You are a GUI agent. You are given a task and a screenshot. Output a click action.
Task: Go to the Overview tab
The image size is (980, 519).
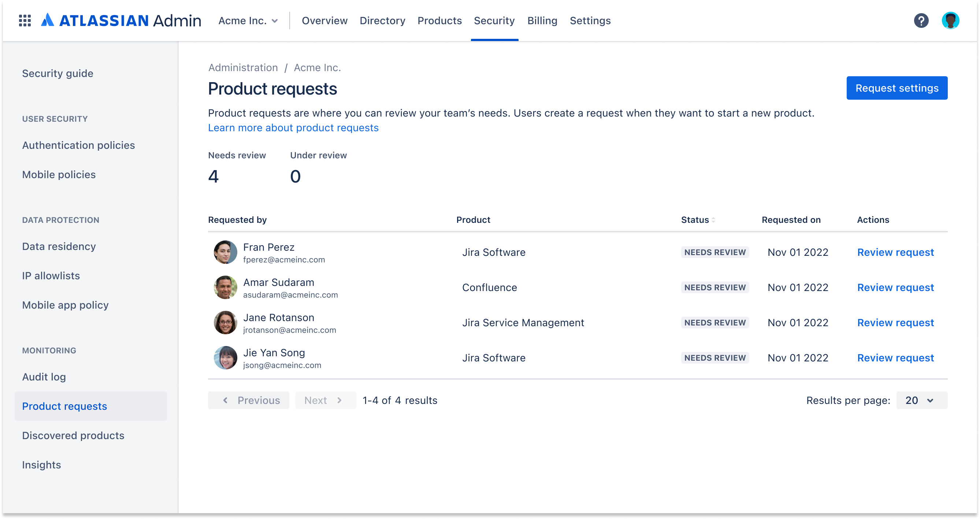point(324,21)
